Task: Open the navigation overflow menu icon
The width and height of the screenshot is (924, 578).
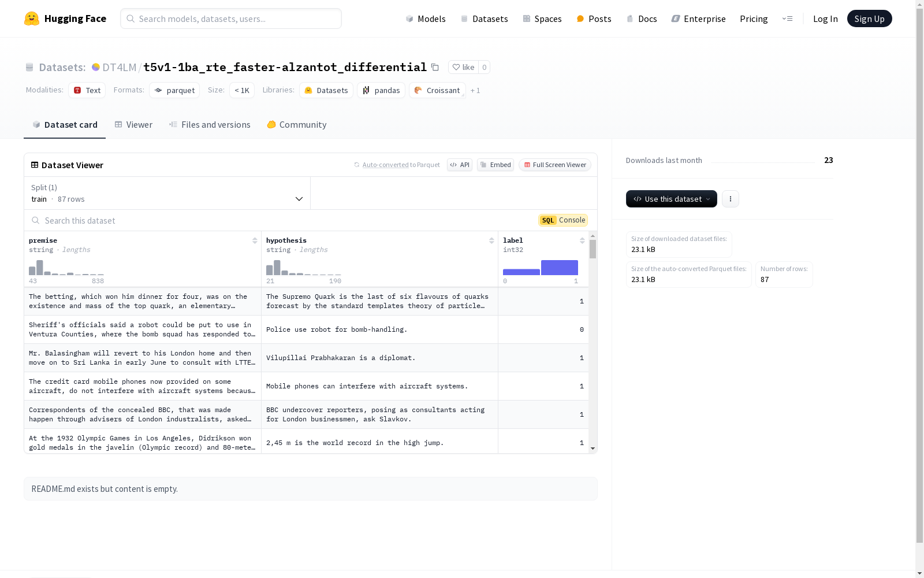Action: click(787, 18)
